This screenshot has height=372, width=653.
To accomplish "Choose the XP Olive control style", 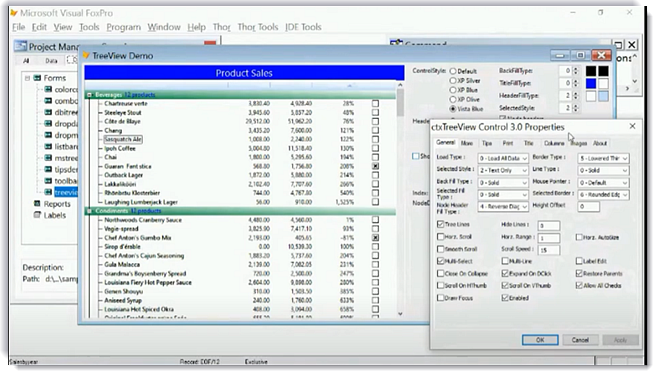I will (x=453, y=99).
